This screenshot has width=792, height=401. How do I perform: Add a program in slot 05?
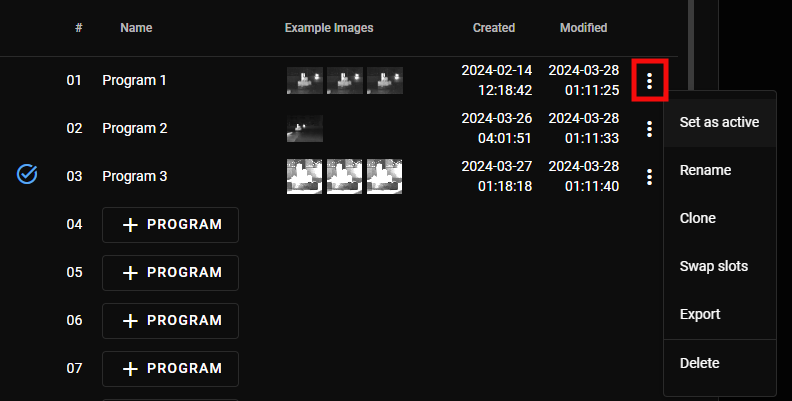click(170, 273)
